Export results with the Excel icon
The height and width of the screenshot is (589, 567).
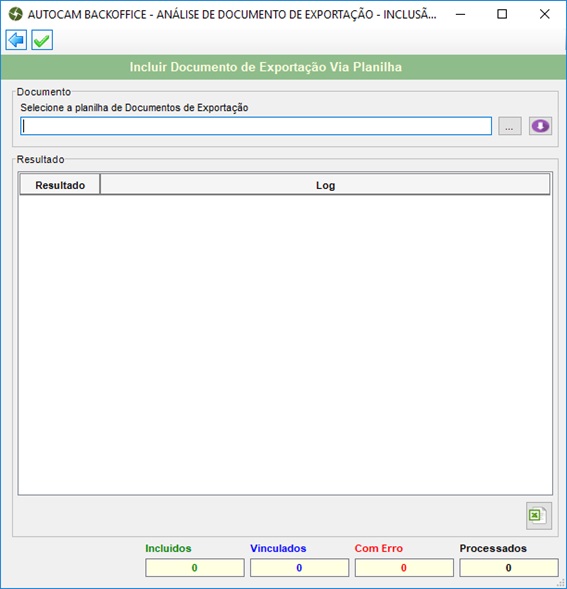click(539, 515)
